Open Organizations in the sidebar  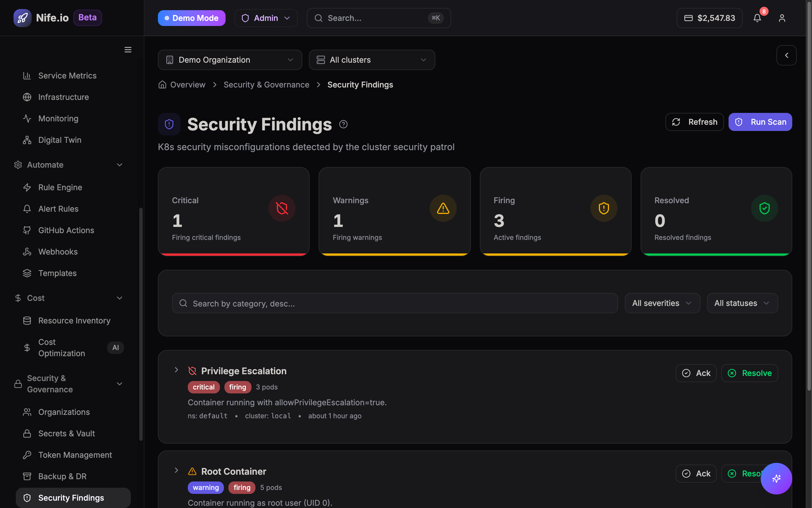[x=73, y=412]
